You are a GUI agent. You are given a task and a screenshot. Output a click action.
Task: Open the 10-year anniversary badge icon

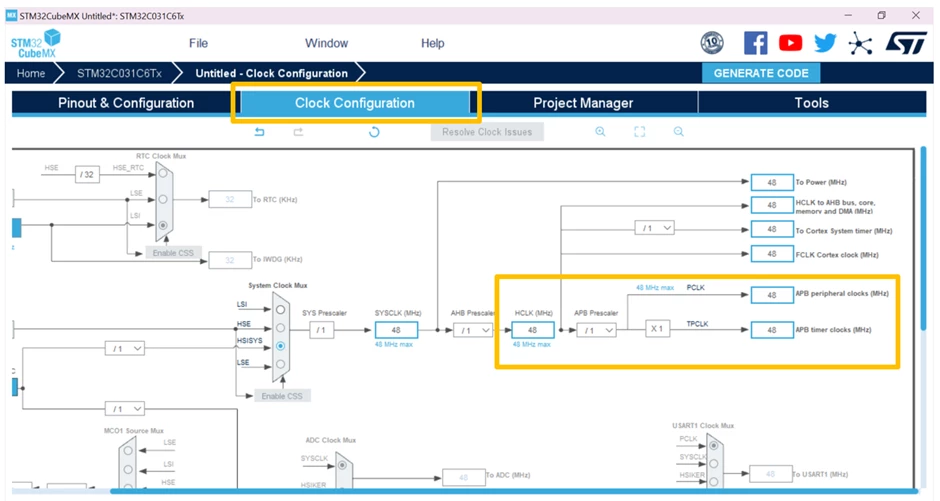tap(712, 43)
